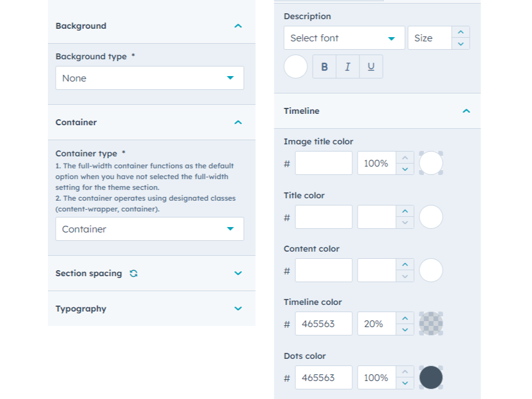The height and width of the screenshot is (399, 532).
Task: Click the Section spacing reset icon
Action: point(134,273)
